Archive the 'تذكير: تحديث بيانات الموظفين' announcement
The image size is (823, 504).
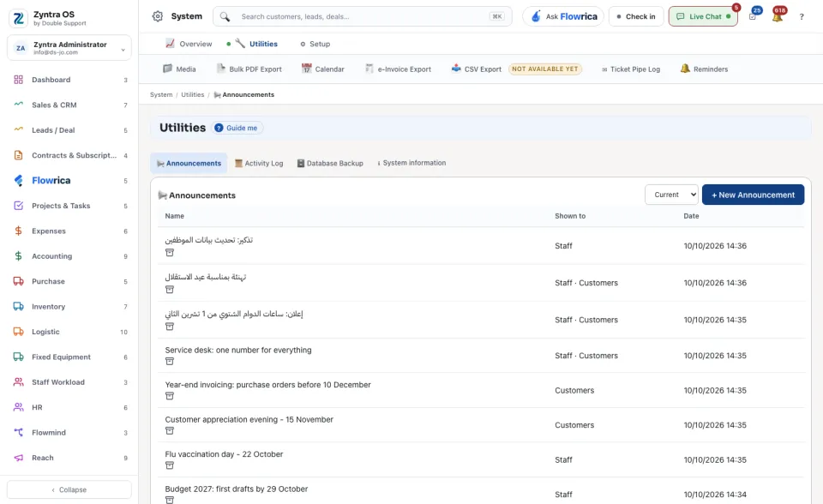pyautogui.click(x=170, y=253)
